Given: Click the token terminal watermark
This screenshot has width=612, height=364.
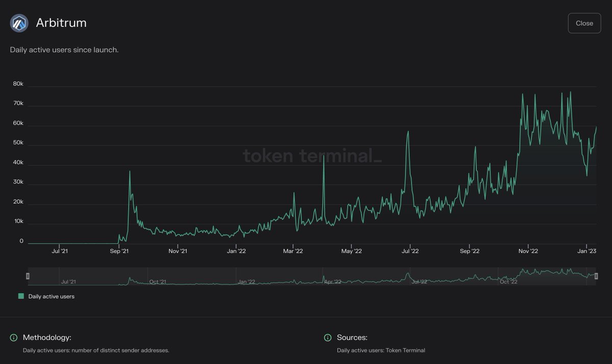Looking at the screenshot, I should point(313,156).
